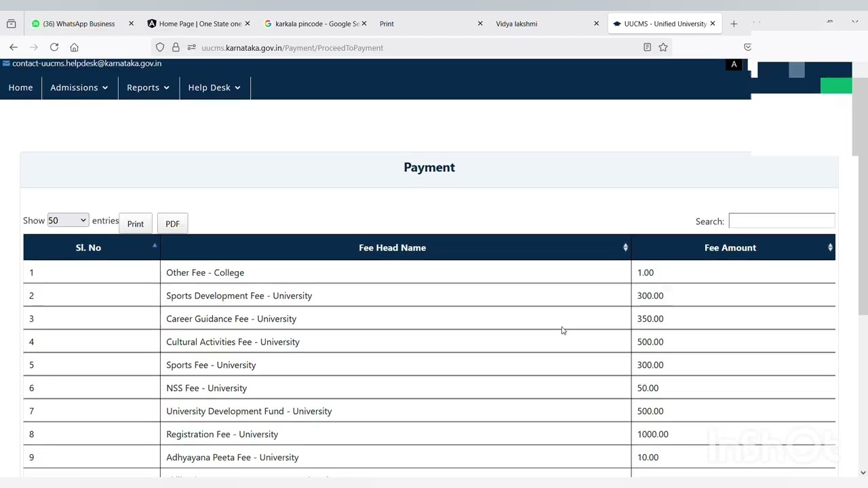The height and width of the screenshot is (488, 868).
Task: Click contact-uucms.helpdesk email link
Action: 87,63
